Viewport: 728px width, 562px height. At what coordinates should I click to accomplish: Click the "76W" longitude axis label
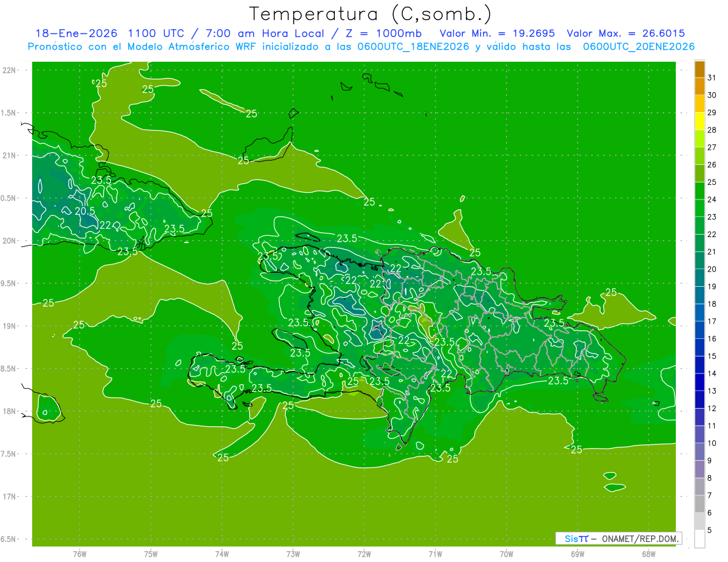point(79,554)
